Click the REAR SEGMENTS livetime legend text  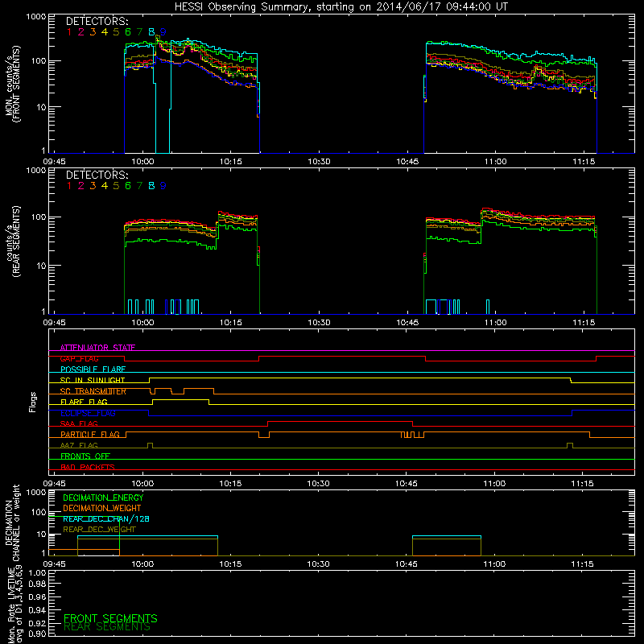pos(107,627)
